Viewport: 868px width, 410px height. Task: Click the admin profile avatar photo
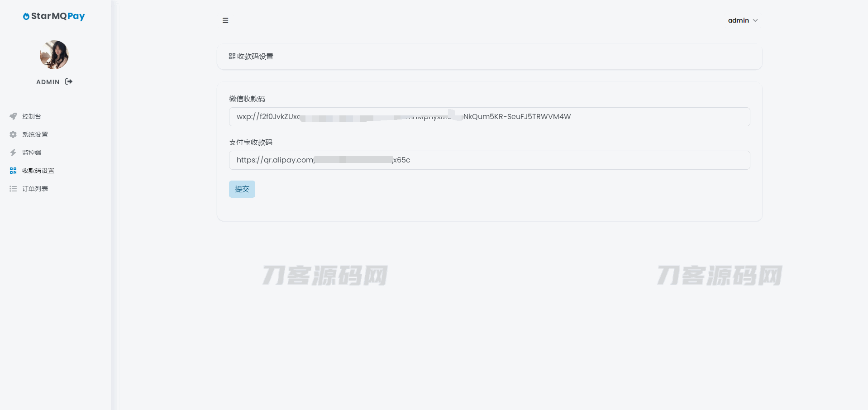click(54, 55)
